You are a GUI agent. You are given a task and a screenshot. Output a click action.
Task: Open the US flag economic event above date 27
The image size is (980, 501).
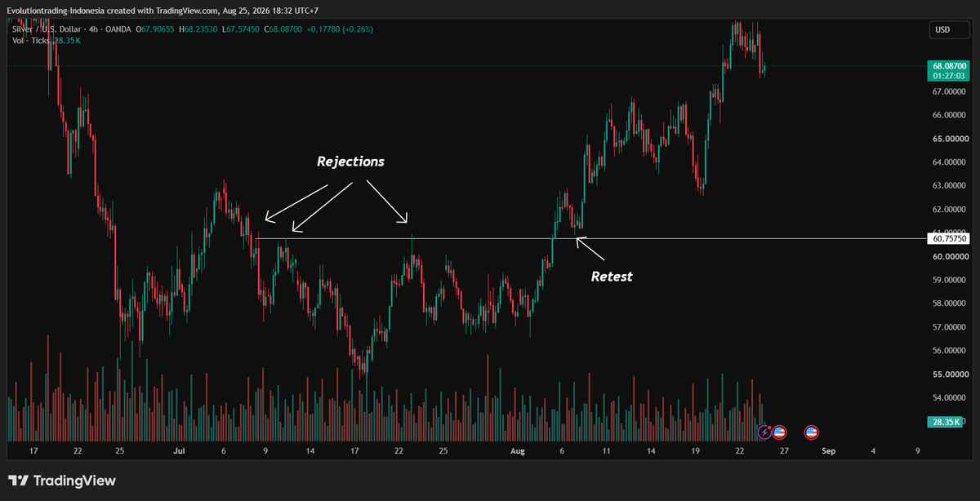pos(779,432)
